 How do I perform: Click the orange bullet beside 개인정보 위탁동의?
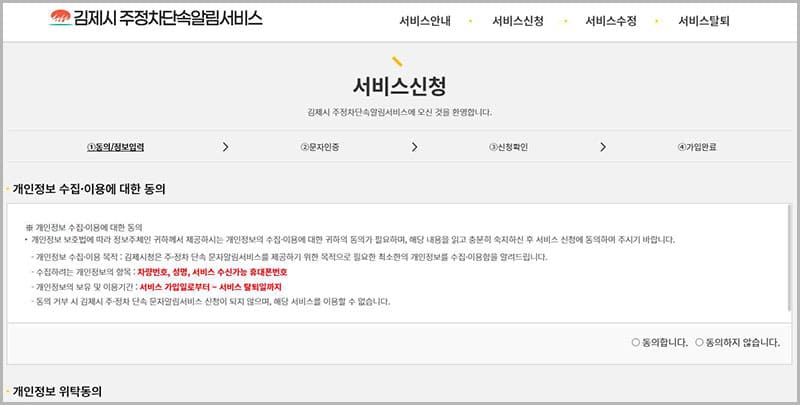point(7,391)
